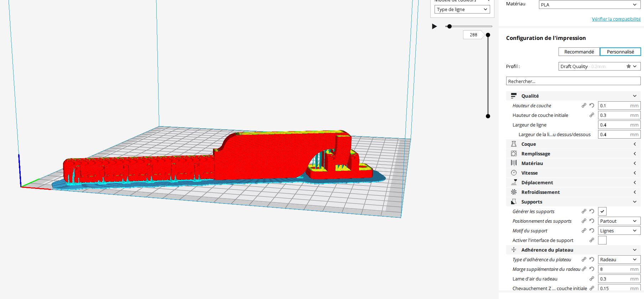Click the Hauteur de couche 0.1 field
This screenshot has height=299, width=644.
click(619, 105)
